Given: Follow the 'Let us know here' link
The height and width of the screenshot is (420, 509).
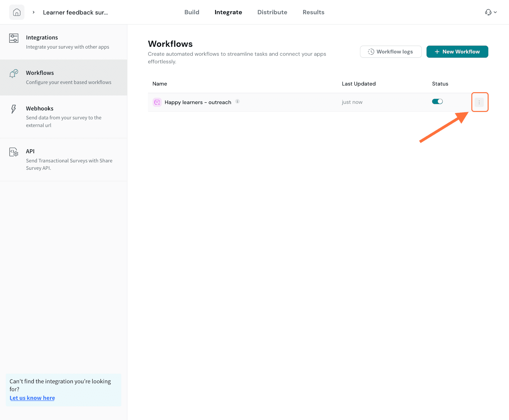Looking at the screenshot, I should pos(32,398).
